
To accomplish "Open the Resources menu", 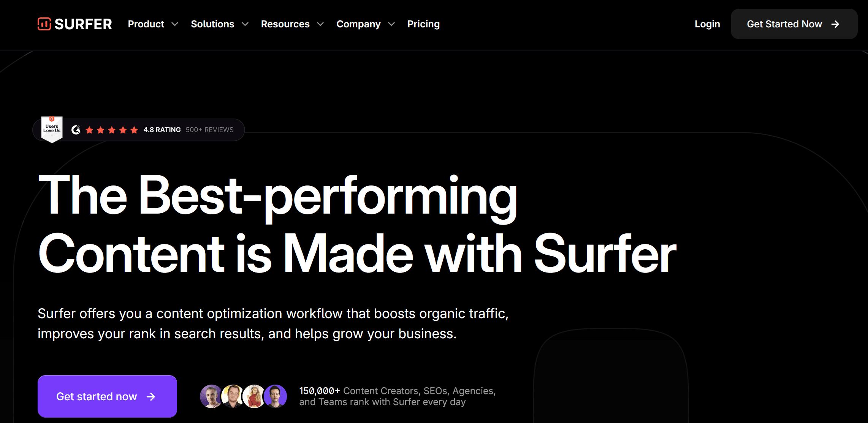I will pos(285,24).
